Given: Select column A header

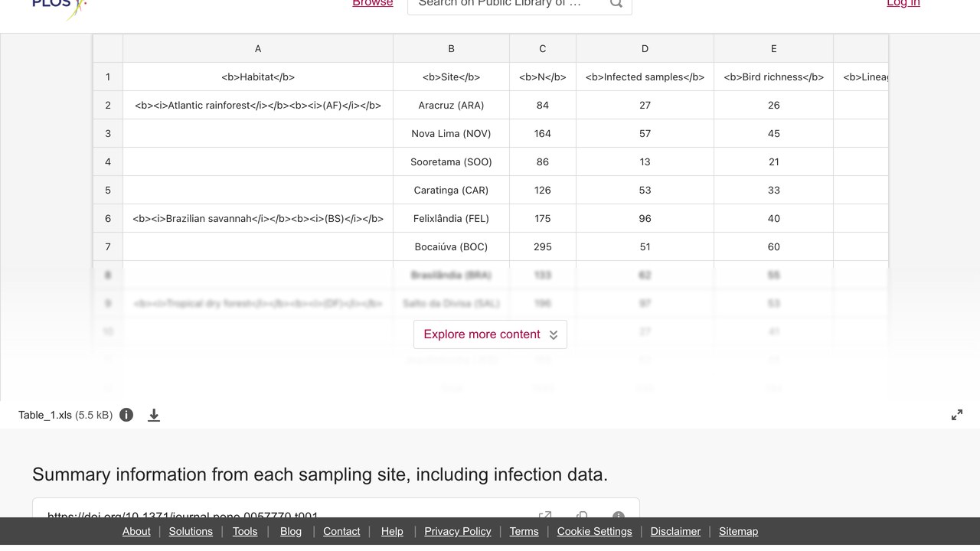Looking at the screenshot, I should [x=258, y=49].
